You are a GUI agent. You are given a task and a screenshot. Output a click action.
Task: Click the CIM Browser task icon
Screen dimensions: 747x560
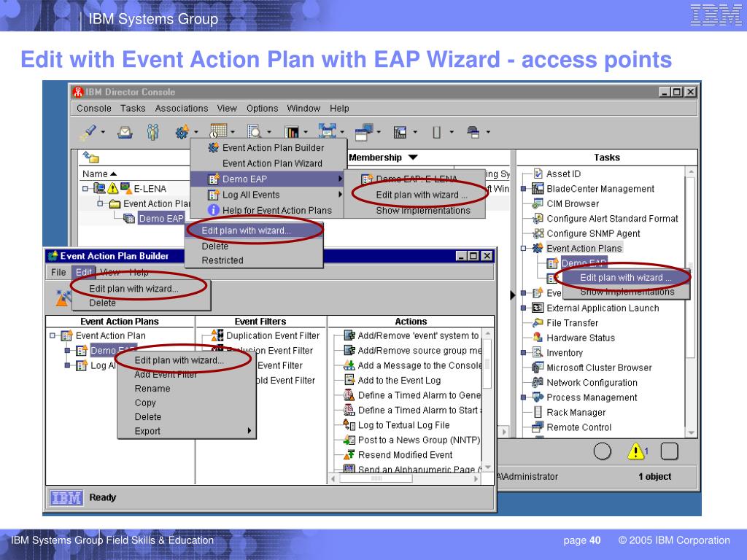point(538,203)
